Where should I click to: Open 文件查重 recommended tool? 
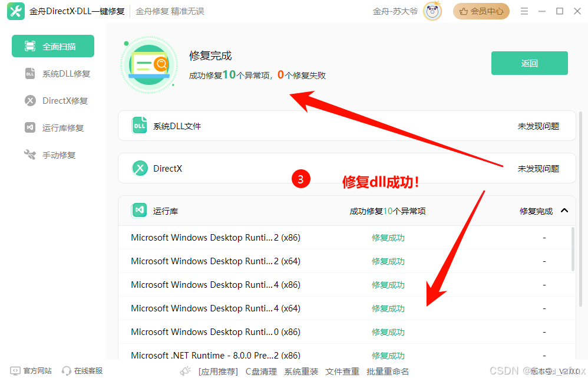342,372
